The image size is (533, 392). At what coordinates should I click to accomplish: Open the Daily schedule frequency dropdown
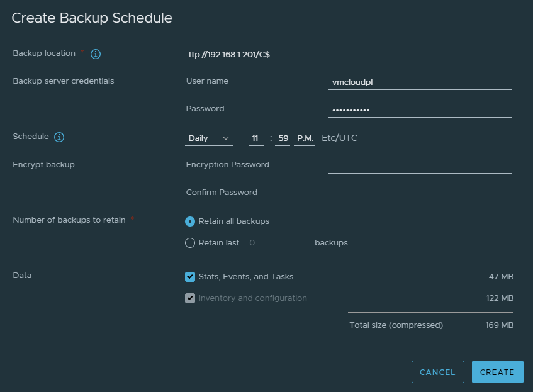[209, 138]
